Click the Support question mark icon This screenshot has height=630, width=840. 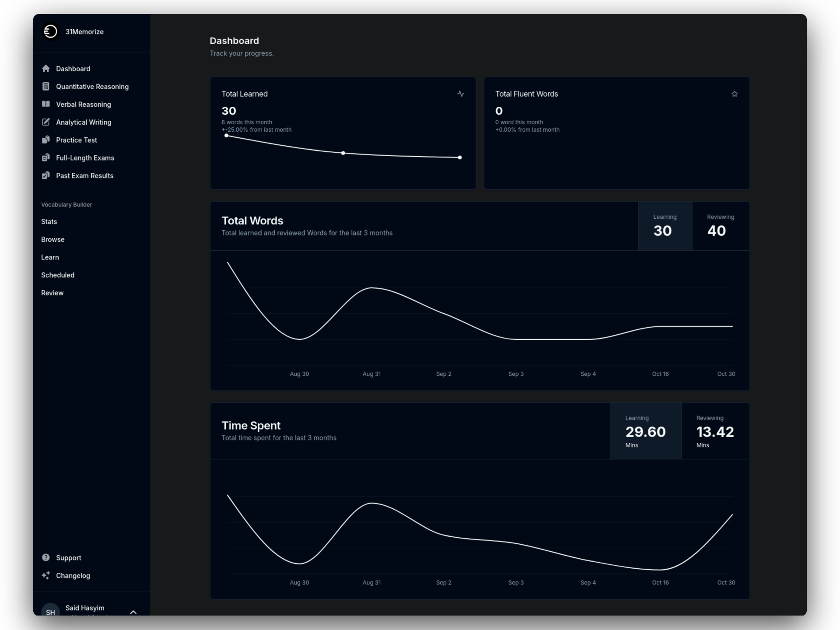pos(46,557)
